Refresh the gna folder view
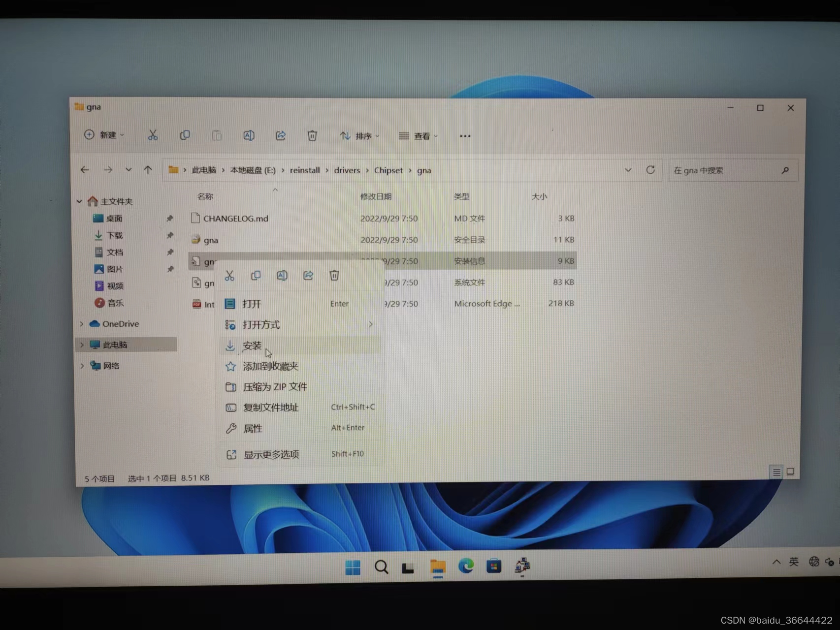840x630 pixels. (x=650, y=170)
